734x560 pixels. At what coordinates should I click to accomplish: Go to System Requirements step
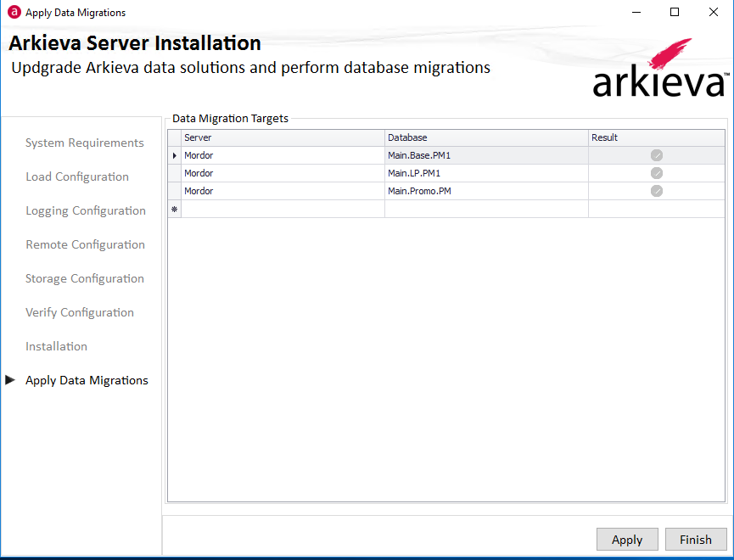pyautogui.click(x=84, y=143)
